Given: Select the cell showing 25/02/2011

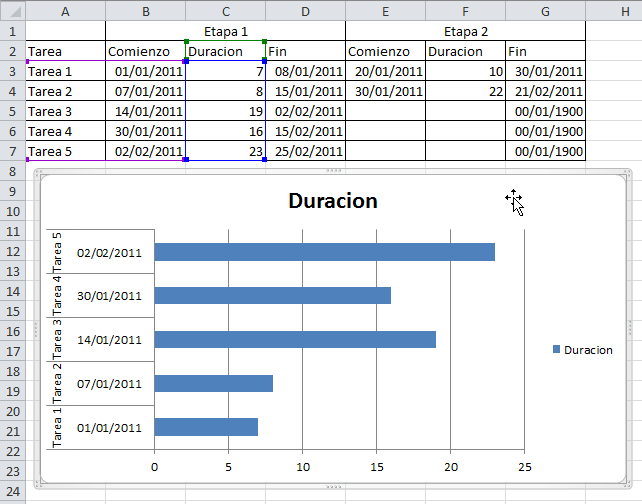Looking at the screenshot, I should tap(305, 151).
